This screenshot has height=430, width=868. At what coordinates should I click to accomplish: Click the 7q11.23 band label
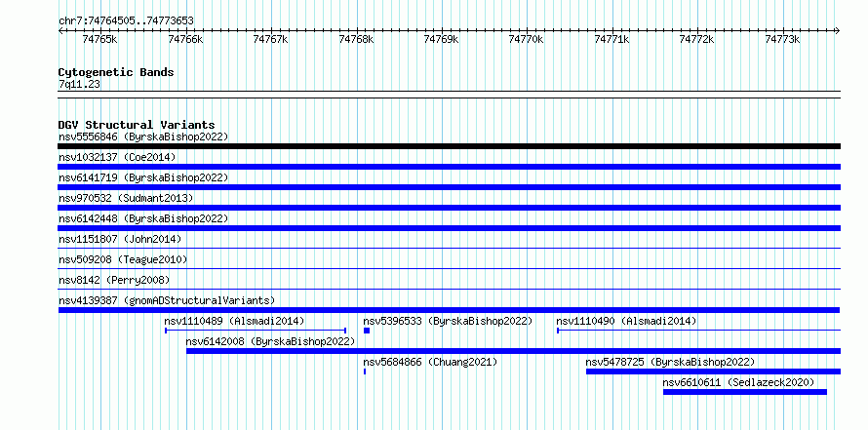(80, 85)
